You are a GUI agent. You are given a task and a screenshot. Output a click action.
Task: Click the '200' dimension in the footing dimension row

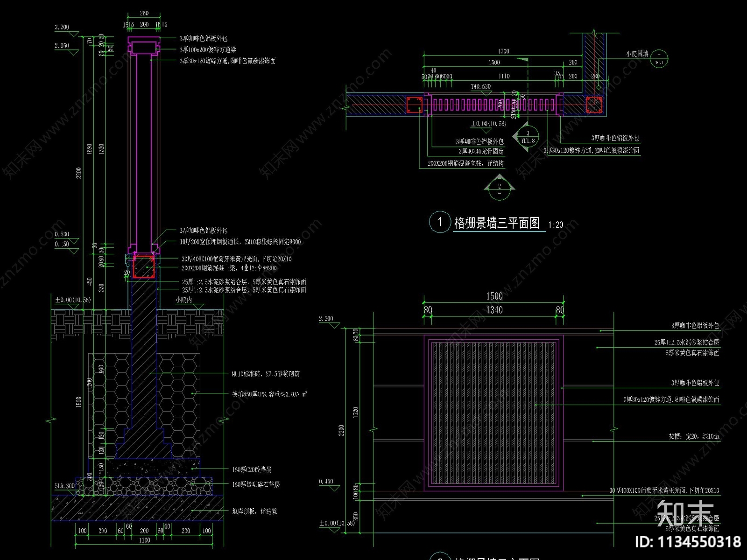[x=144, y=531]
